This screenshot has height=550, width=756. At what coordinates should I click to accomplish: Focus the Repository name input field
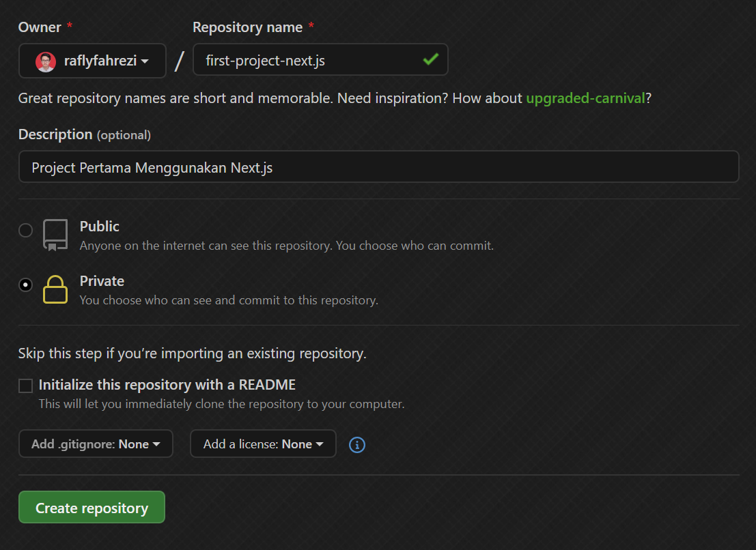[x=320, y=60]
